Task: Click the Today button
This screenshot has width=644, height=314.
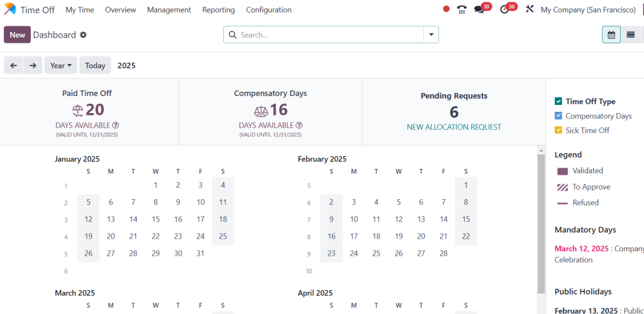Action: click(x=96, y=65)
